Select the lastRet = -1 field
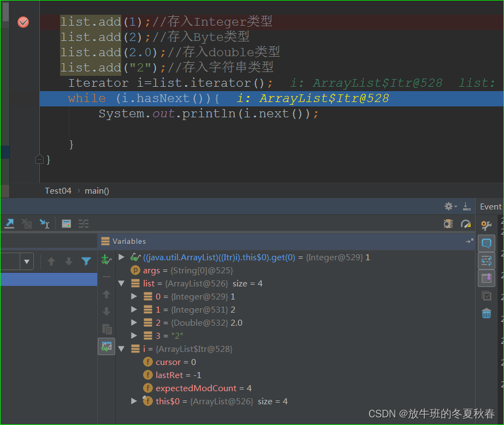 click(172, 375)
